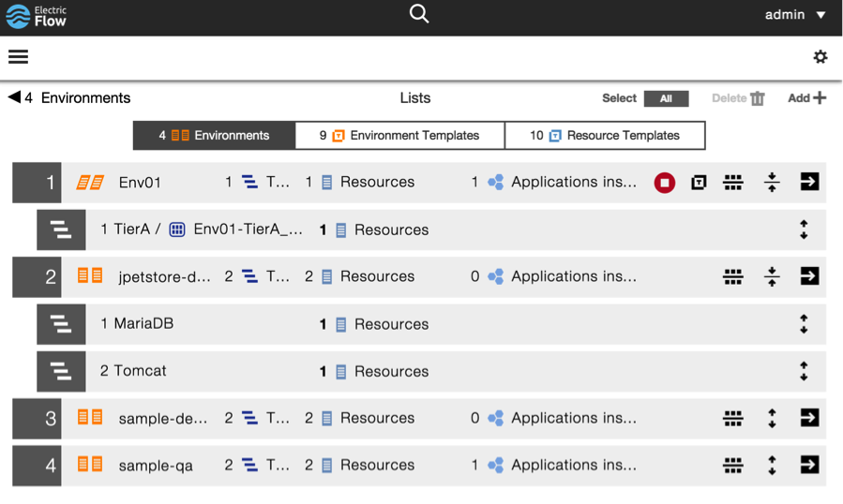This screenshot has width=843, height=504.
Task: Open the settings gear icon
Action: (820, 56)
